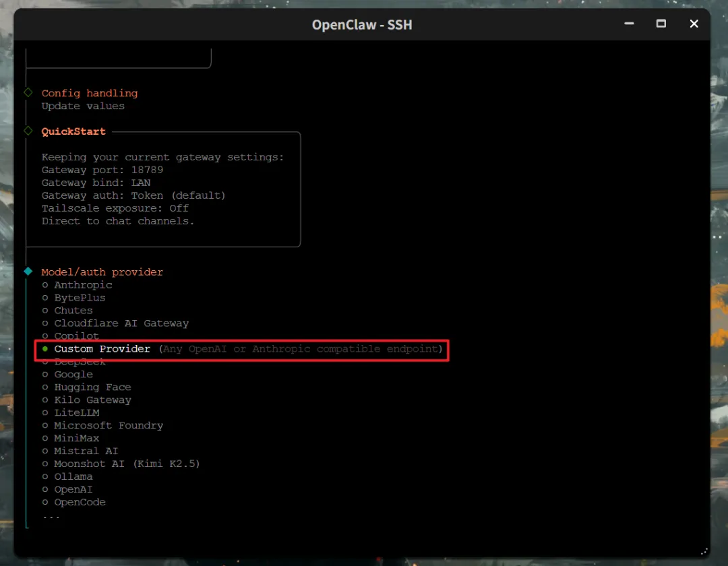Image resolution: width=728 pixels, height=566 pixels.
Task: Select the Anthropic provider option
Action: [x=77, y=285]
